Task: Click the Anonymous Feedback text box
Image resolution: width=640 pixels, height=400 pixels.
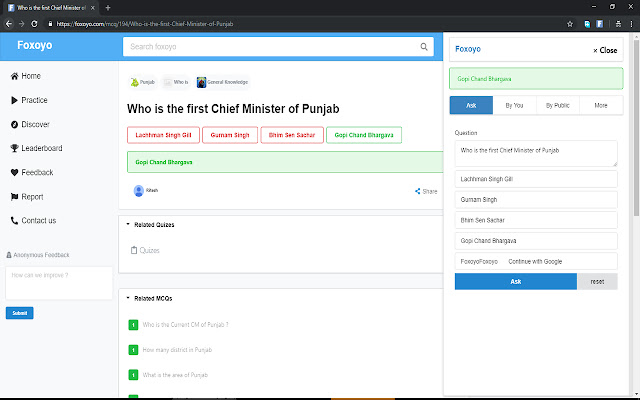Action: pyautogui.click(x=58, y=282)
